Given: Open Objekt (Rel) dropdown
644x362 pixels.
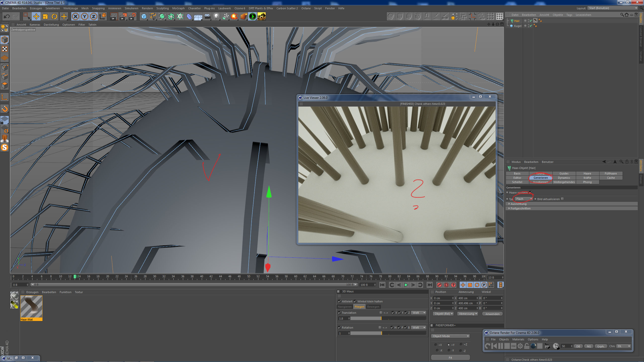Looking at the screenshot, I should pos(444,314).
